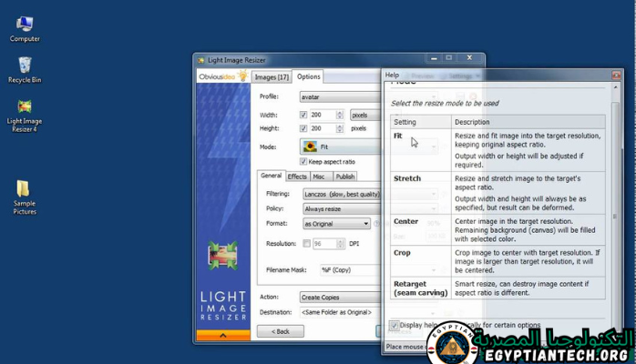This screenshot has width=636, height=364.
Task: Switch to the Images [17] tab
Action: tap(272, 77)
